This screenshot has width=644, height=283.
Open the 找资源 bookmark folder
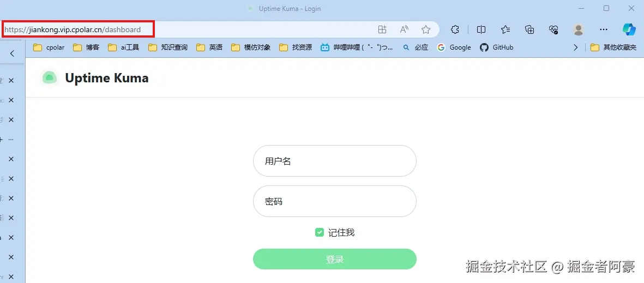pos(296,47)
